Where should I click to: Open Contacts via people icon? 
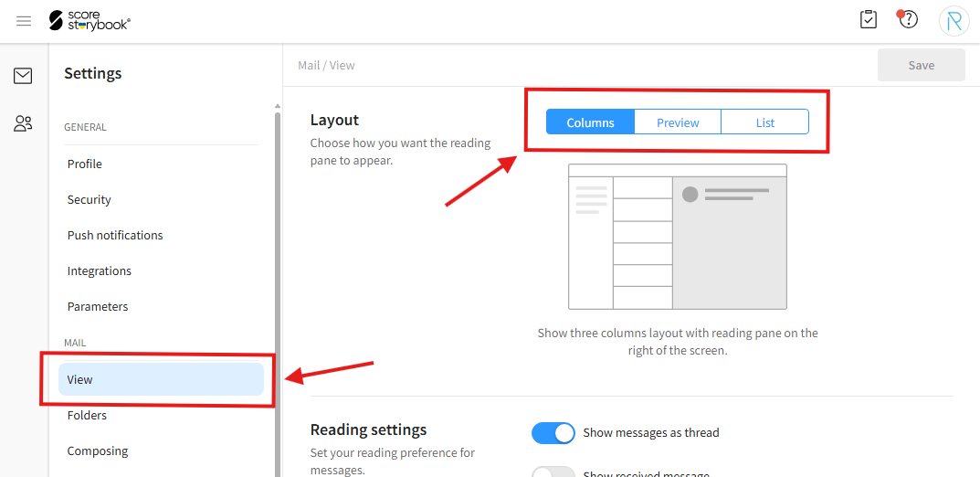point(23,123)
